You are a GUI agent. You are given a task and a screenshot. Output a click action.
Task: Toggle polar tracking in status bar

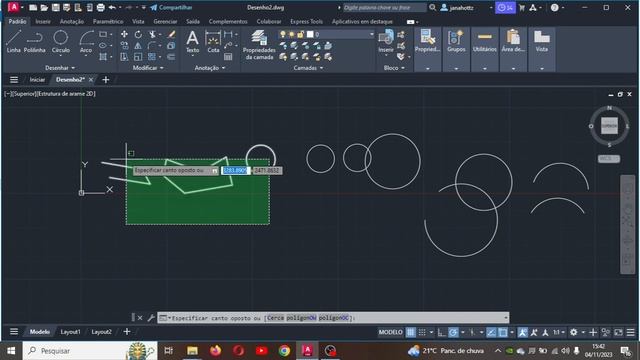[x=453, y=332]
